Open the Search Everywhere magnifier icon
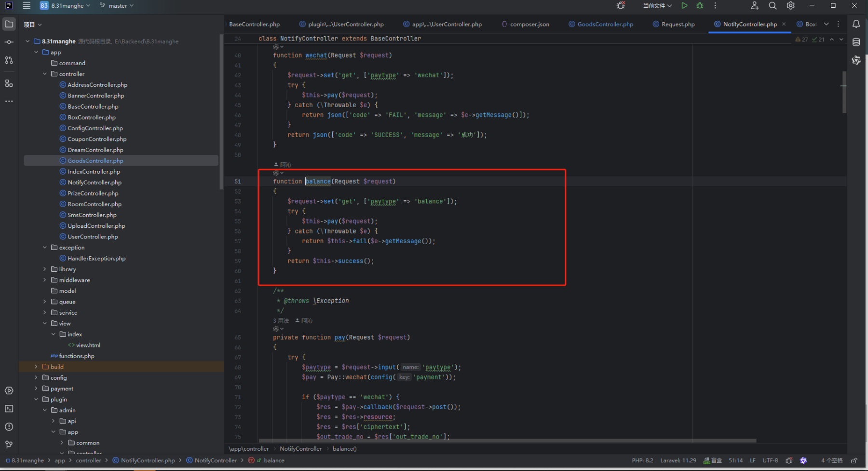868x471 pixels. (773, 6)
